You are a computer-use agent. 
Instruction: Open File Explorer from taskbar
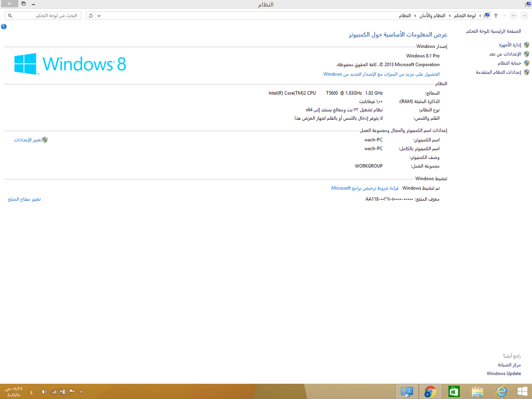pyautogui.click(x=477, y=391)
